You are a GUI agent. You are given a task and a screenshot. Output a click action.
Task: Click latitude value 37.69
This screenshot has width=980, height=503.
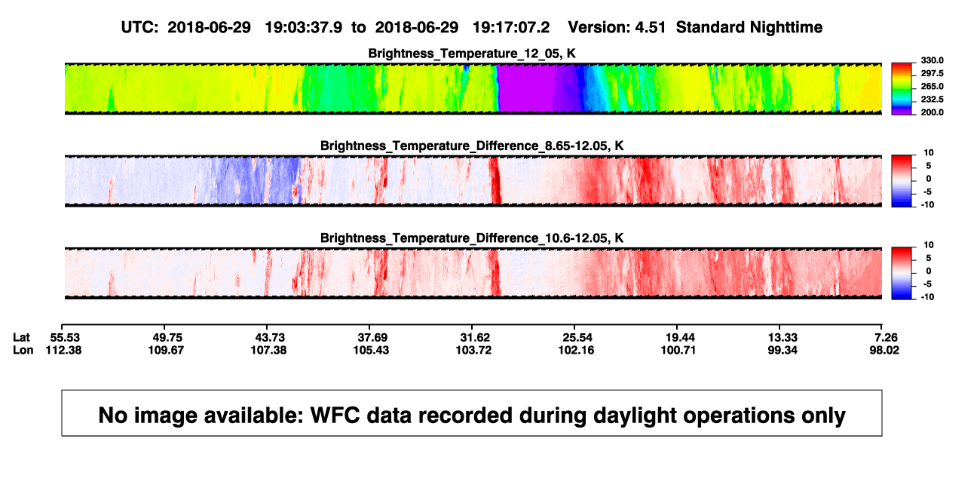[371, 337]
